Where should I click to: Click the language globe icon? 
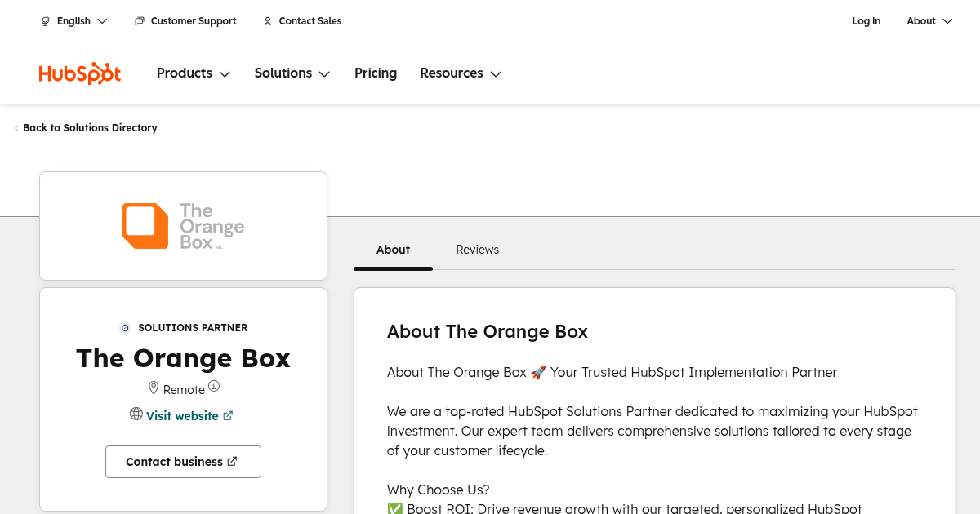[46, 21]
